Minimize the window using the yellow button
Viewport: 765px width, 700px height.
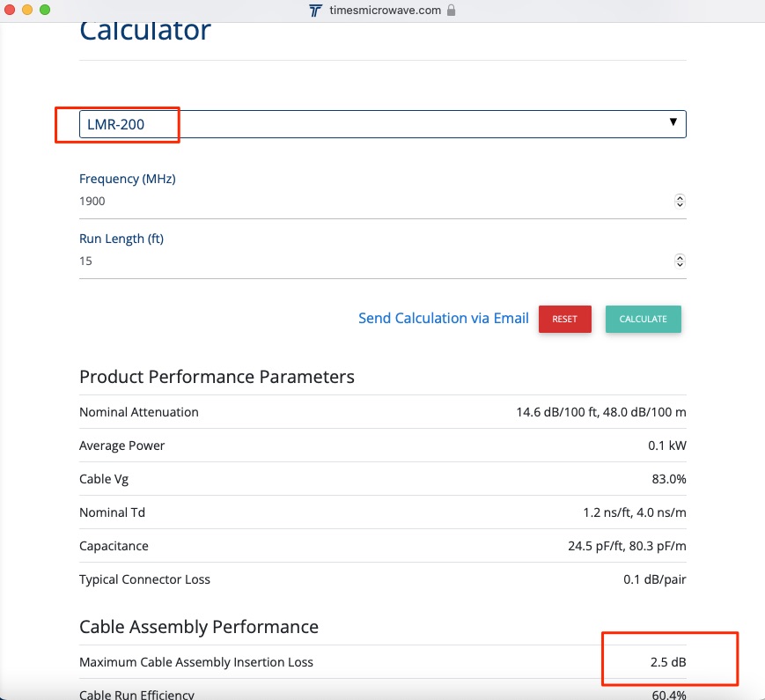[27, 10]
